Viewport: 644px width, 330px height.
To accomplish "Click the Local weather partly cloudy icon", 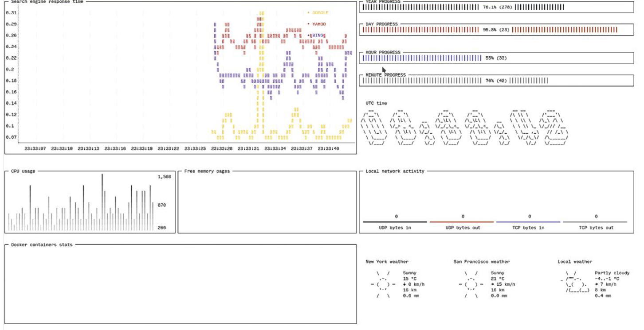I will [x=574, y=282].
